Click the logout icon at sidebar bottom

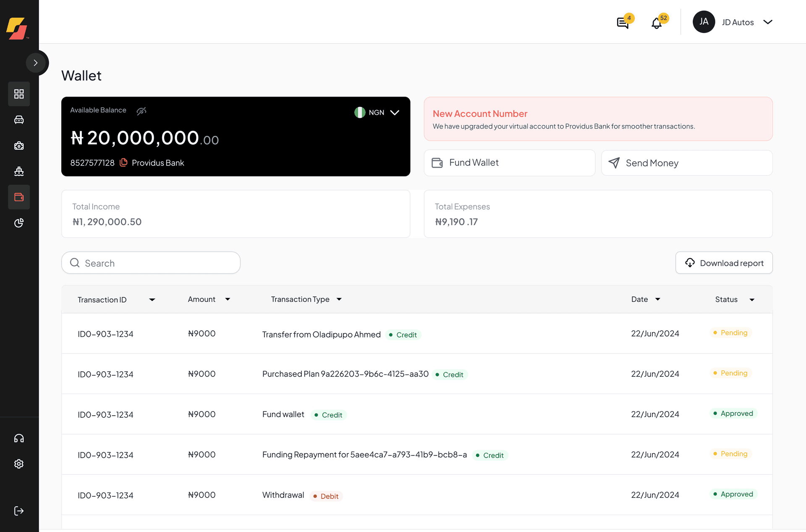tap(19, 511)
